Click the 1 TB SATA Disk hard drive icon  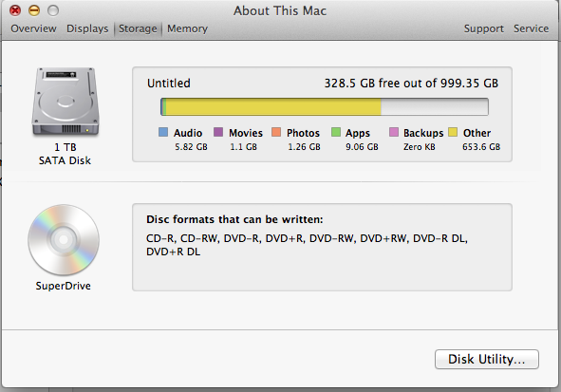pos(65,102)
